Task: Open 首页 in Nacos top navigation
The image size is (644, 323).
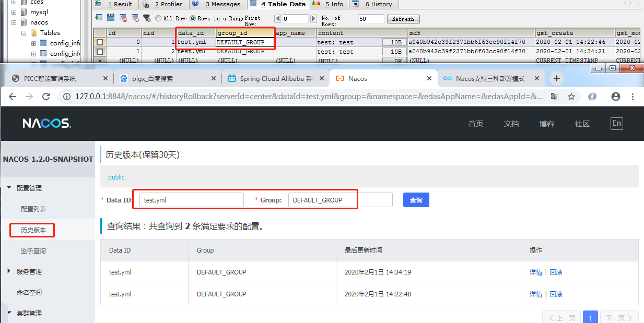Action: (476, 124)
